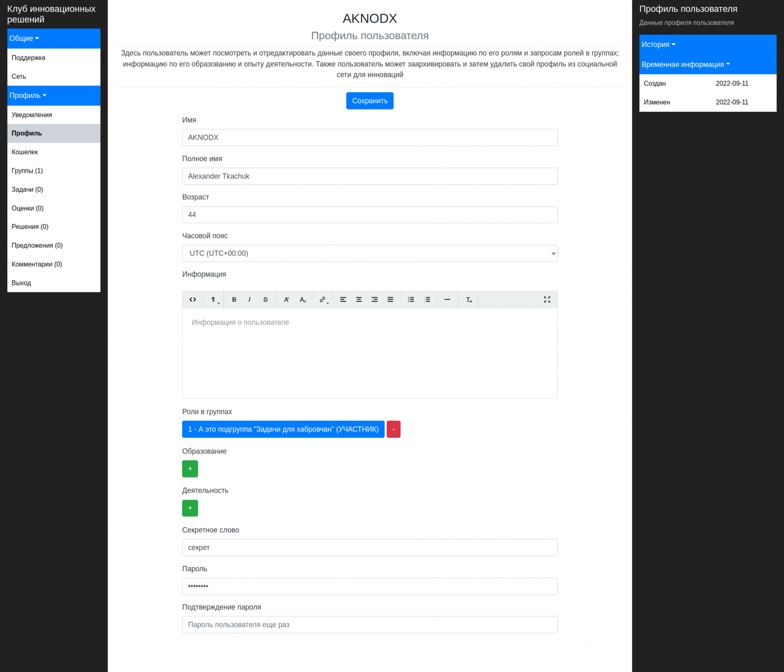Log out via Выход link

tap(54, 283)
